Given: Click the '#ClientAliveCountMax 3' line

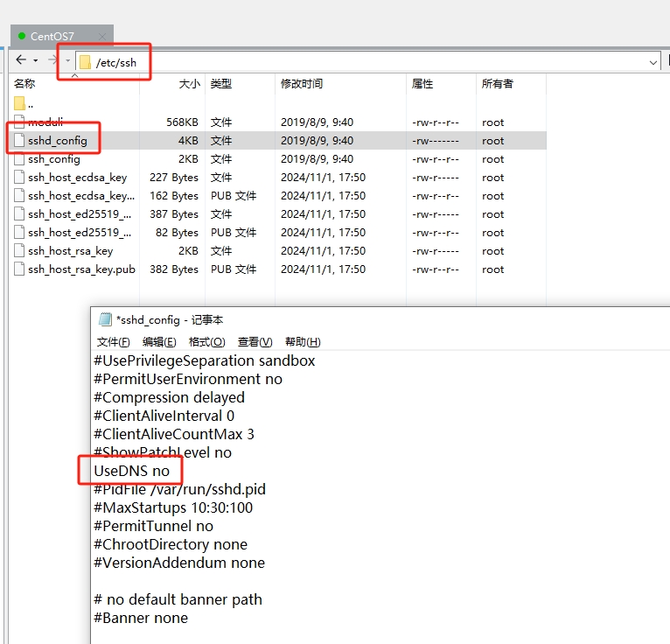Looking at the screenshot, I should 174,435.
